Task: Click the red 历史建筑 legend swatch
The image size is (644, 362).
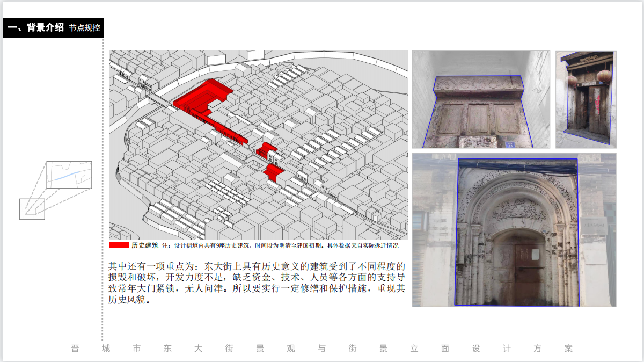Action: click(119, 245)
